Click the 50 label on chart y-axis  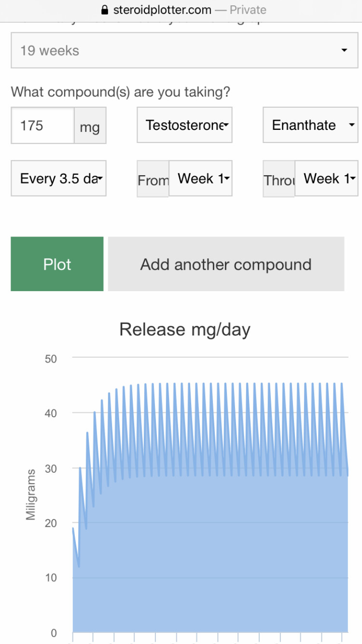click(x=51, y=359)
